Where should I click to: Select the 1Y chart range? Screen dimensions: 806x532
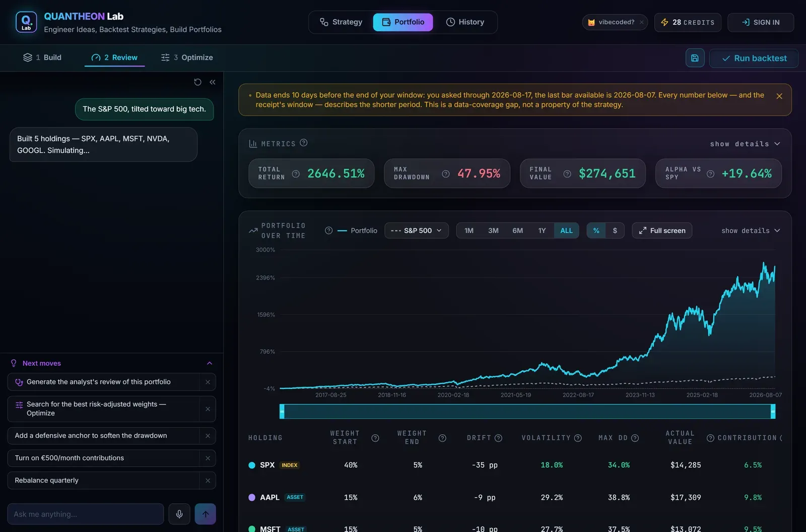tap(542, 230)
